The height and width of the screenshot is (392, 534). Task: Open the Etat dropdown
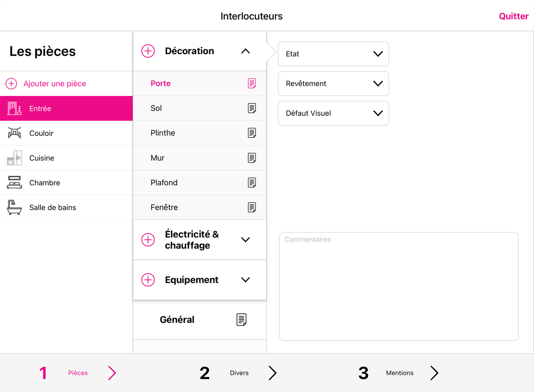coord(333,54)
